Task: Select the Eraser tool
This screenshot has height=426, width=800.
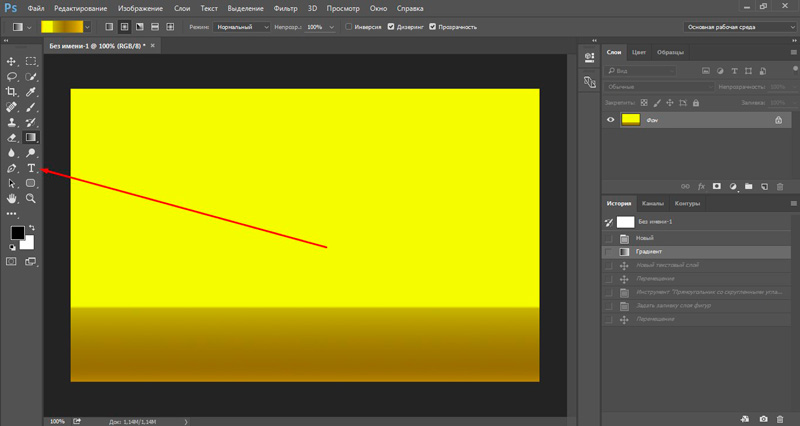Action: click(x=11, y=138)
